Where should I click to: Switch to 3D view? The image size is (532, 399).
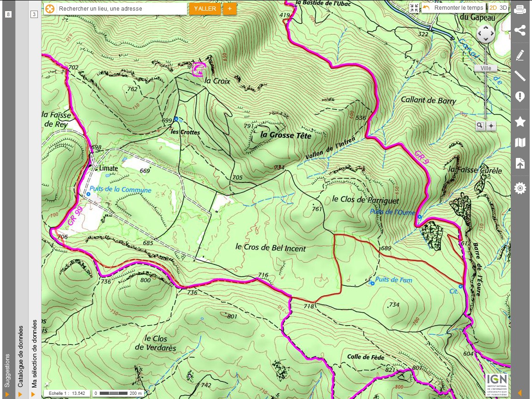click(503, 8)
